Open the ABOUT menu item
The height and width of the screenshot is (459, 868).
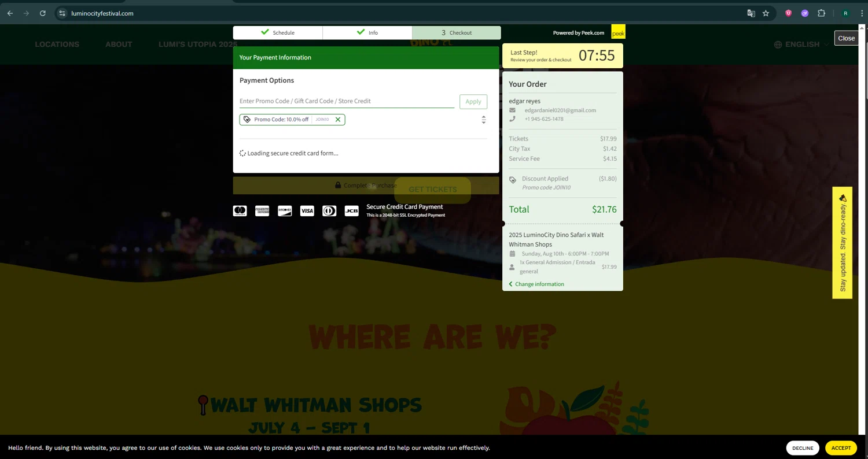[x=119, y=45]
